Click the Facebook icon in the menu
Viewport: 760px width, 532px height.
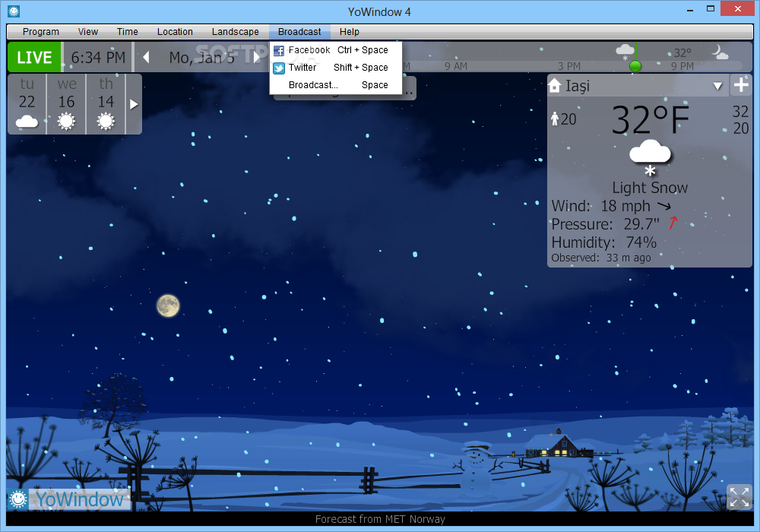pyautogui.click(x=279, y=50)
